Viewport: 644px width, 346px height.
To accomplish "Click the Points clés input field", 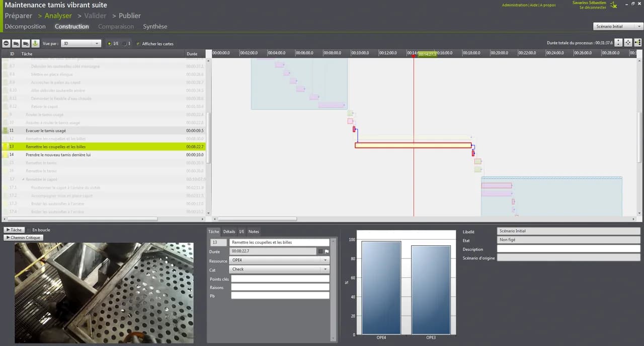I will [280, 279].
